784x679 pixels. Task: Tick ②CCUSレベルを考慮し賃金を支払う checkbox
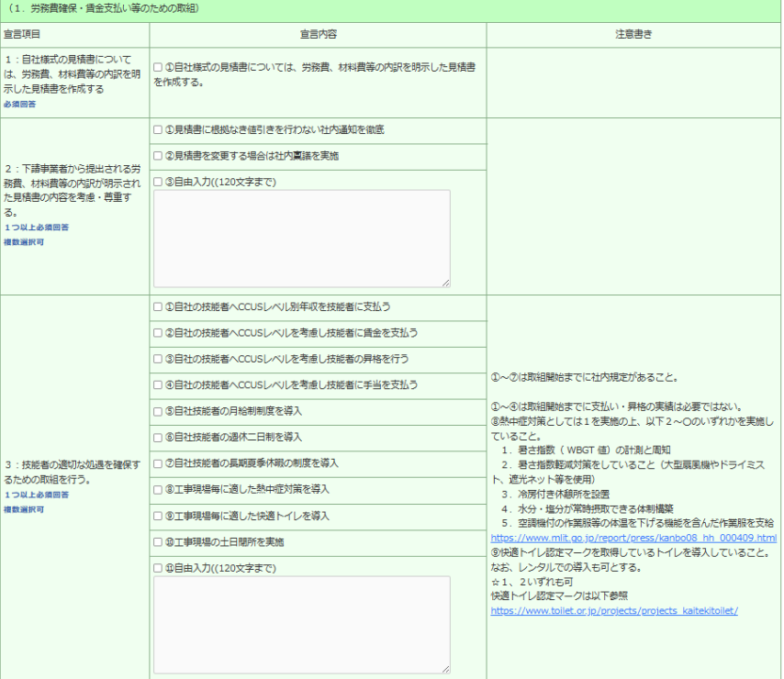point(159,332)
